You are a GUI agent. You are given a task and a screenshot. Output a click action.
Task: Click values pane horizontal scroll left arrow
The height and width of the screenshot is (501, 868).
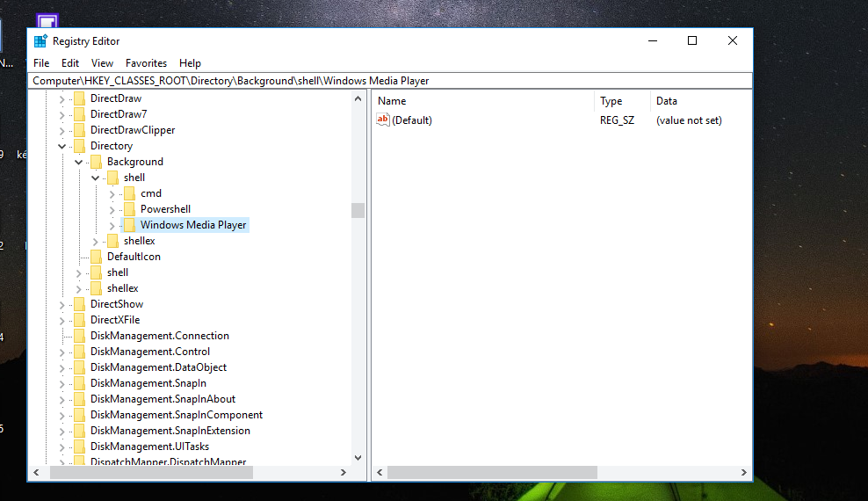[x=380, y=472]
